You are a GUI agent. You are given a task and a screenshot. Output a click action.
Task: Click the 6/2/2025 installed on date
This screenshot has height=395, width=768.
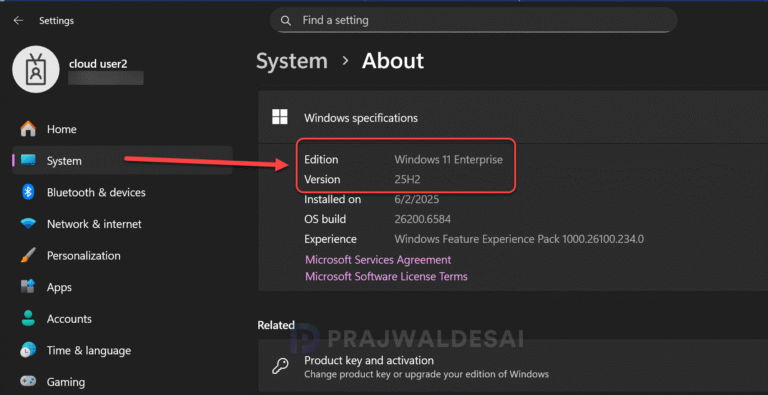pyautogui.click(x=416, y=199)
